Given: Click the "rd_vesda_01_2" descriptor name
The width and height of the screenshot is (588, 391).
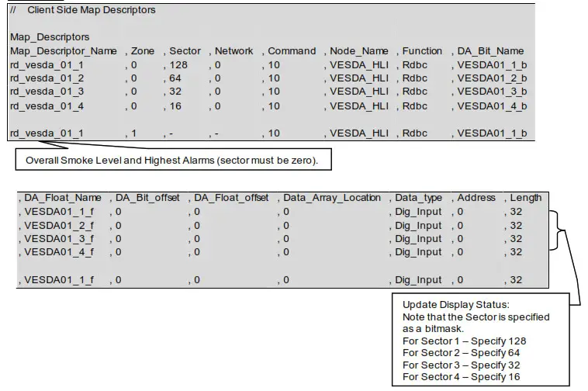Looking at the screenshot, I should pyautogui.click(x=47, y=78).
